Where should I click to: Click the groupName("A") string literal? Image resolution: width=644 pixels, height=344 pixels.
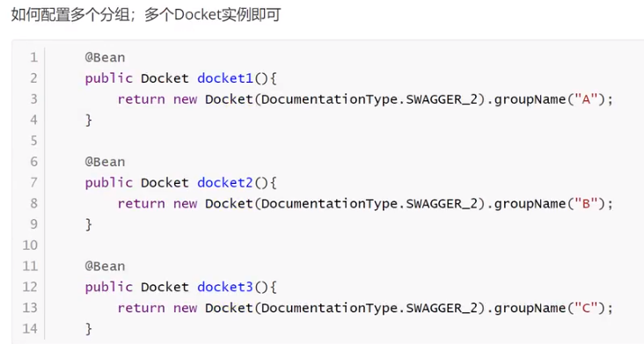[585, 99]
